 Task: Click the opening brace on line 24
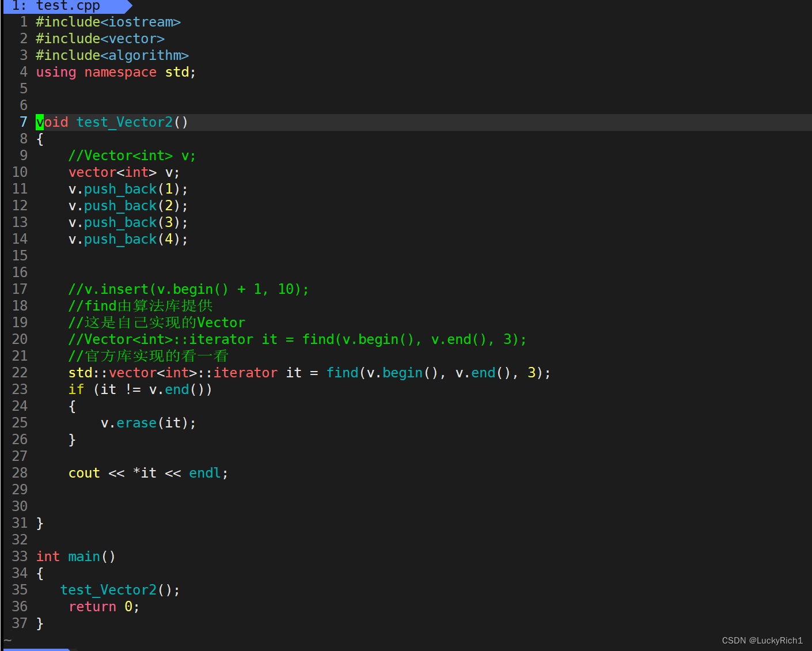(x=72, y=406)
